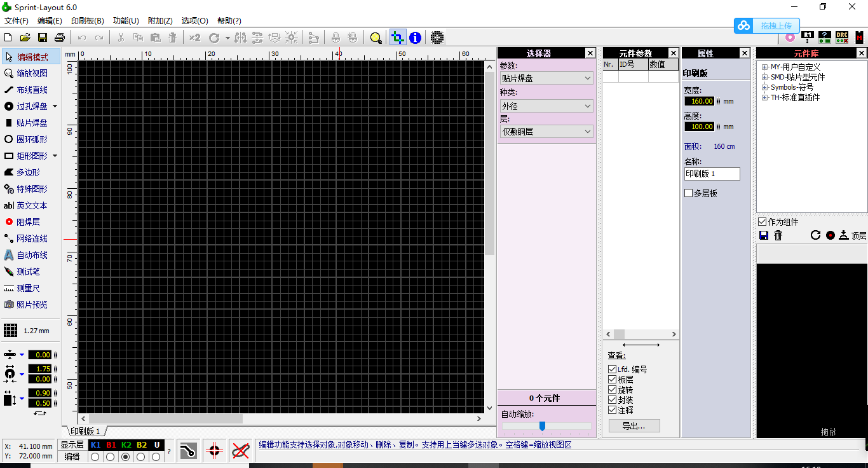Select the K1 layer radio button
868x468 pixels.
(95, 457)
